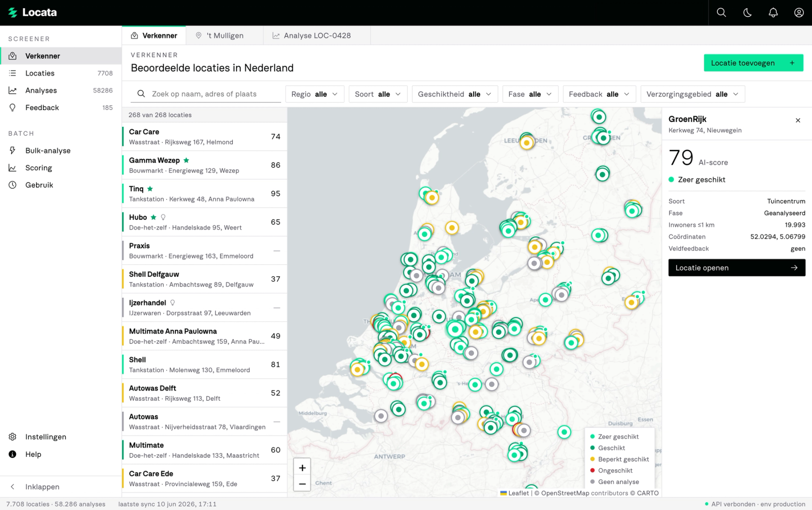This screenshot has height=510, width=812.
Task: Click pin icon on 't Mulligen tab
Action: [198, 35]
